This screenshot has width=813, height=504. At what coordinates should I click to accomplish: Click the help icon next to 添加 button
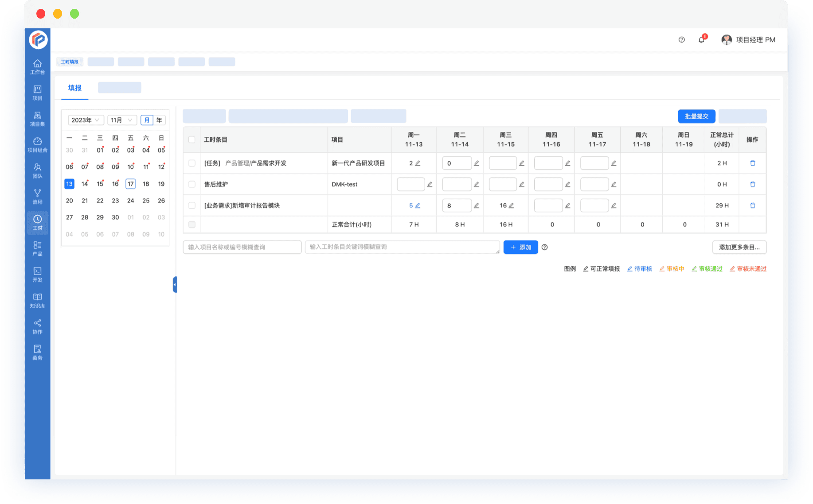click(x=545, y=247)
